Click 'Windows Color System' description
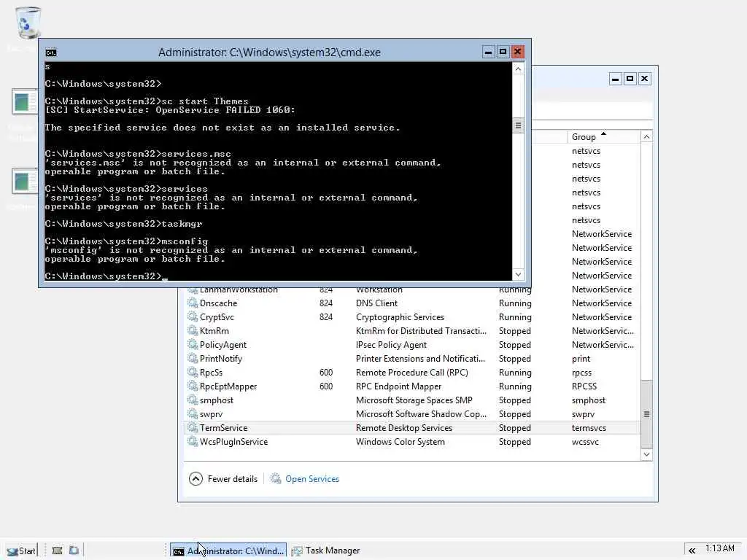 click(400, 441)
